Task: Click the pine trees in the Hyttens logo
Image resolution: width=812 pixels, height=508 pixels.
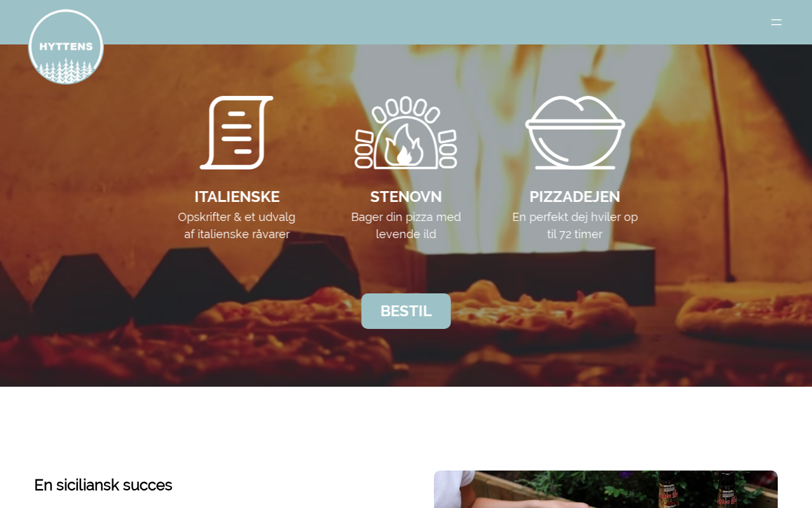Action: click(x=66, y=70)
